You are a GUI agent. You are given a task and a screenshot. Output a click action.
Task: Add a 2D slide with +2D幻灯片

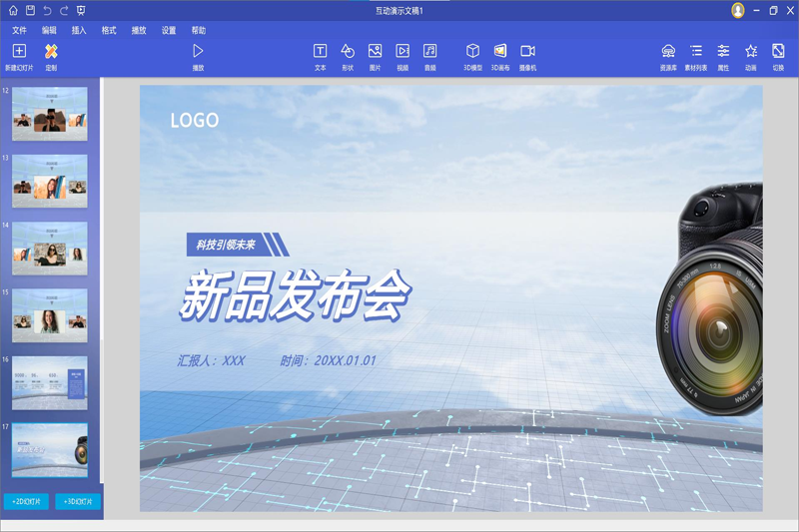pos(27,501)
